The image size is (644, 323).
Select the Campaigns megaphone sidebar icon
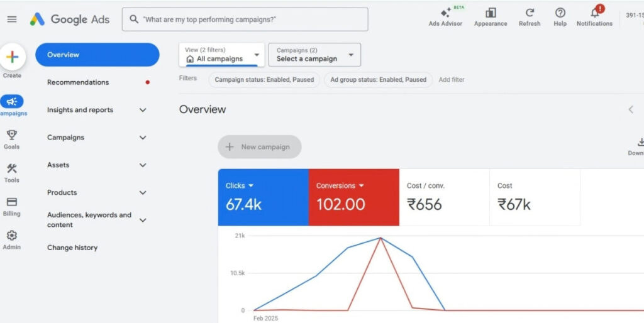tap(12, 101)
